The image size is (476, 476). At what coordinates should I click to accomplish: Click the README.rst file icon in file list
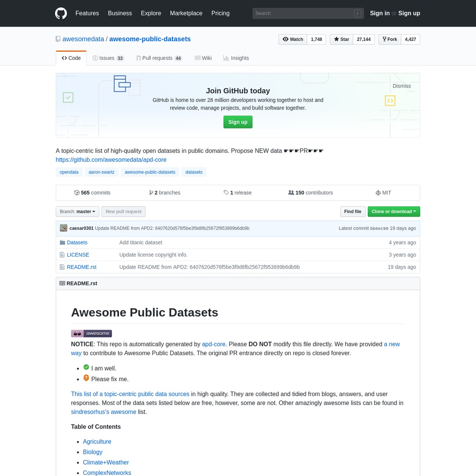[x=62, y=267]
